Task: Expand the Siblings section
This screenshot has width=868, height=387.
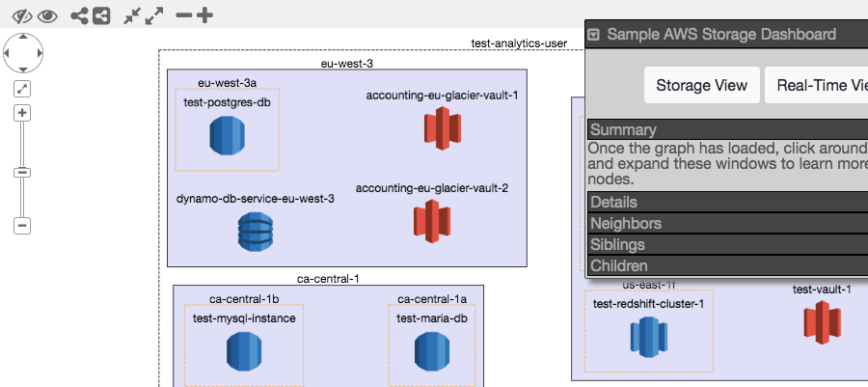Action: coord(728,244)
